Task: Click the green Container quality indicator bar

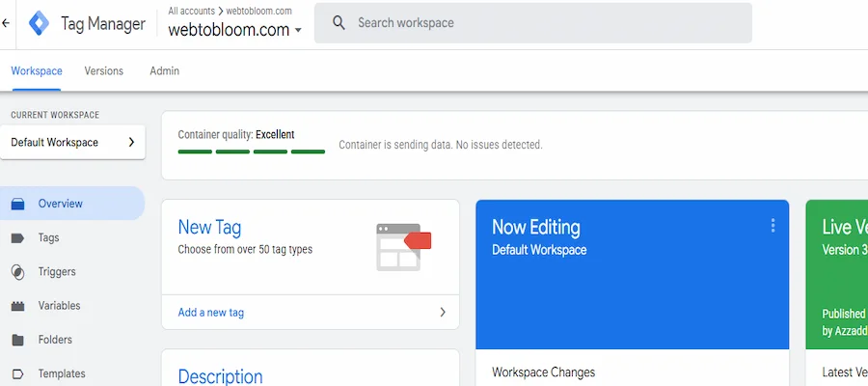Action: pyautogui.click(x=252, y=152)
